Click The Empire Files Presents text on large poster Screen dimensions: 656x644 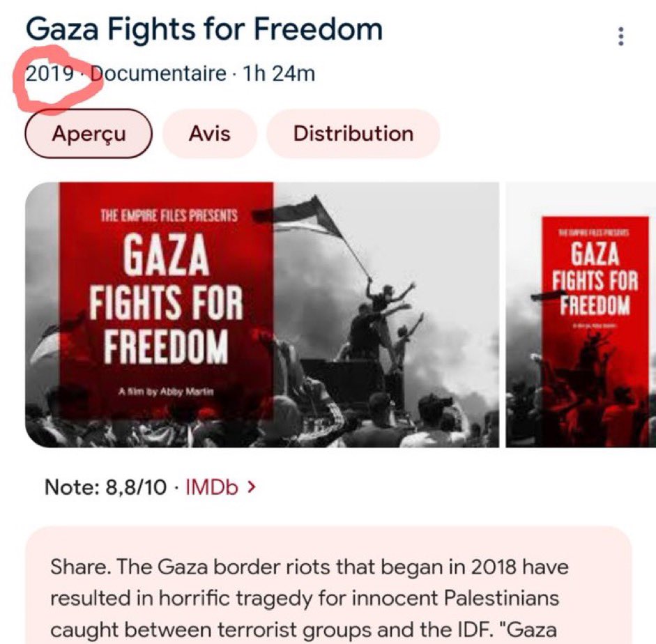tap(169, 216)
